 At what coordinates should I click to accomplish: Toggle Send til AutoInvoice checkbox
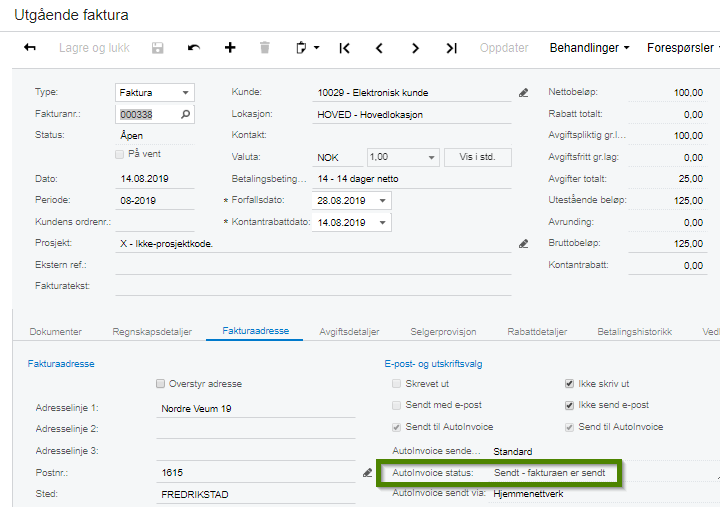(569, 427)
